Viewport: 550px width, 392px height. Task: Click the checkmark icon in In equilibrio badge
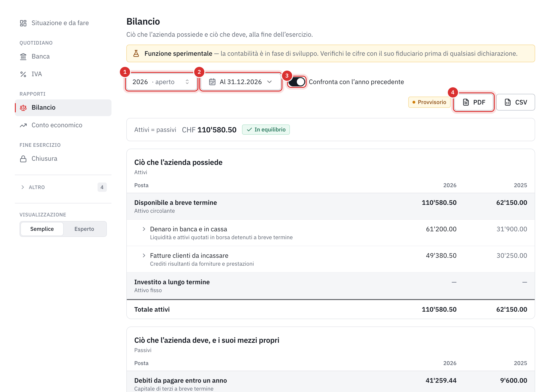[249, 130]
